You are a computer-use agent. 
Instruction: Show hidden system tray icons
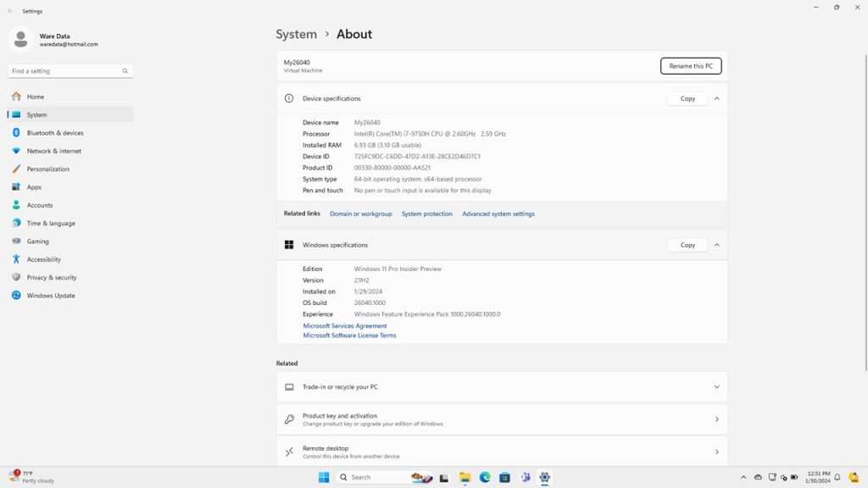tap(743, 478)
